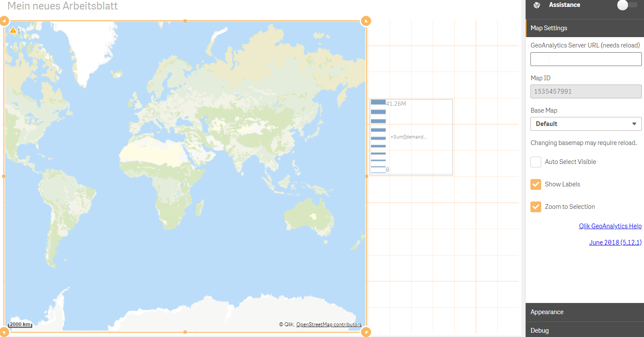Click the top-center resize square on map border
The image size is (644, 337).
(x=185, y=20)
